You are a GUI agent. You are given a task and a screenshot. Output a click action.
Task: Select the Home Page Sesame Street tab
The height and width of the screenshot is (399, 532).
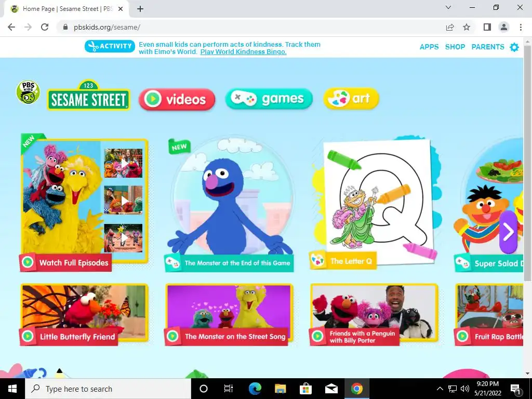click(x=66, y=9)
